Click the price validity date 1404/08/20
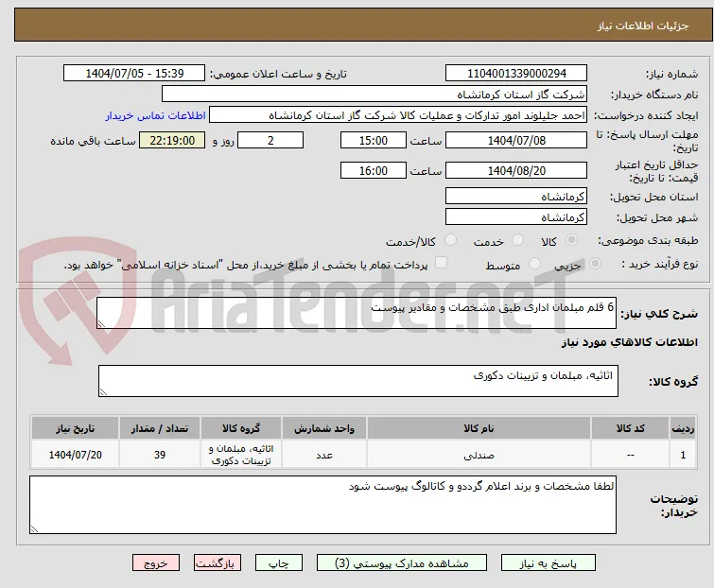Image resolution: width=714 pixels, height=588 pixels. point(516,171)
